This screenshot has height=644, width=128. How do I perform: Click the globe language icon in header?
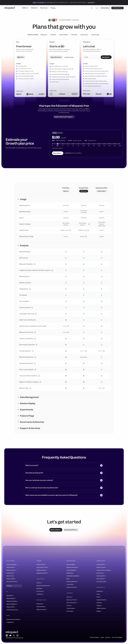(x=92, y=8)
